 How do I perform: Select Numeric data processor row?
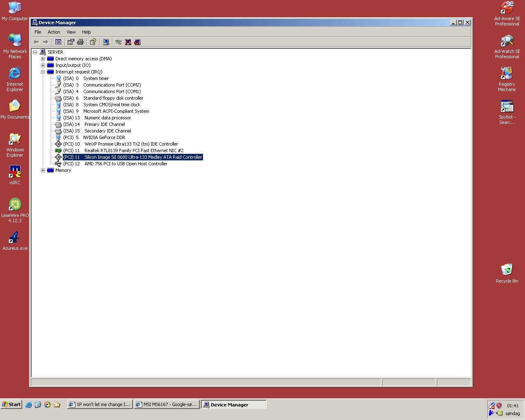click(x=97, y=118)
